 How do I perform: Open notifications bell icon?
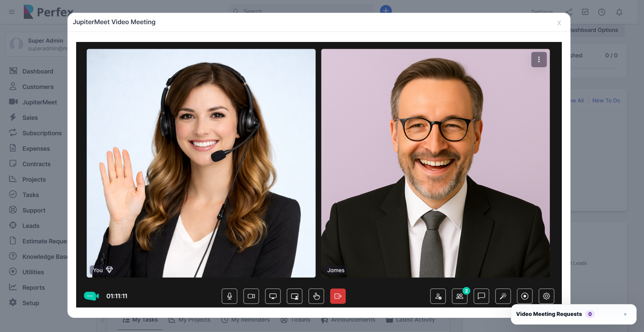[x=619, y=12]
